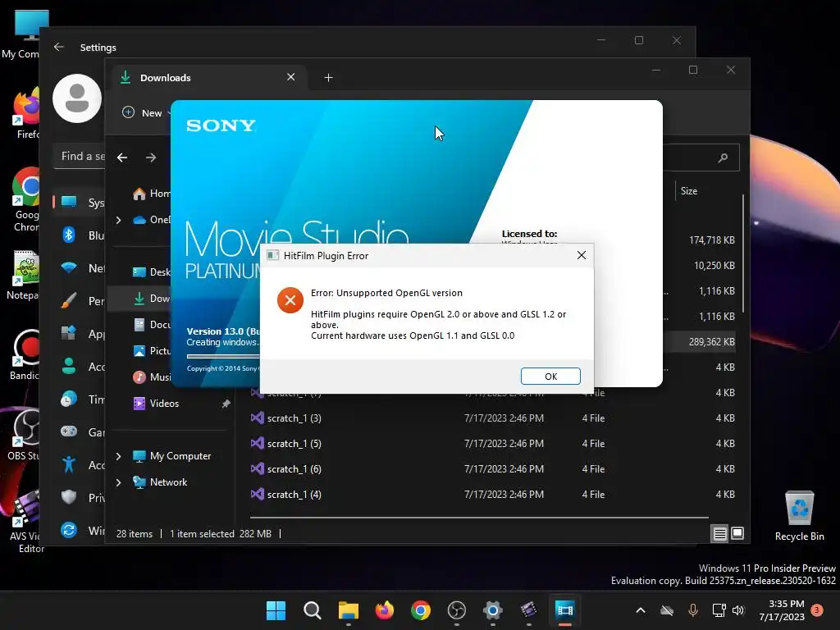Open the Recycle Bin desktop icon
This screenshot has height=630, width=840.
(x=799, y=516)
